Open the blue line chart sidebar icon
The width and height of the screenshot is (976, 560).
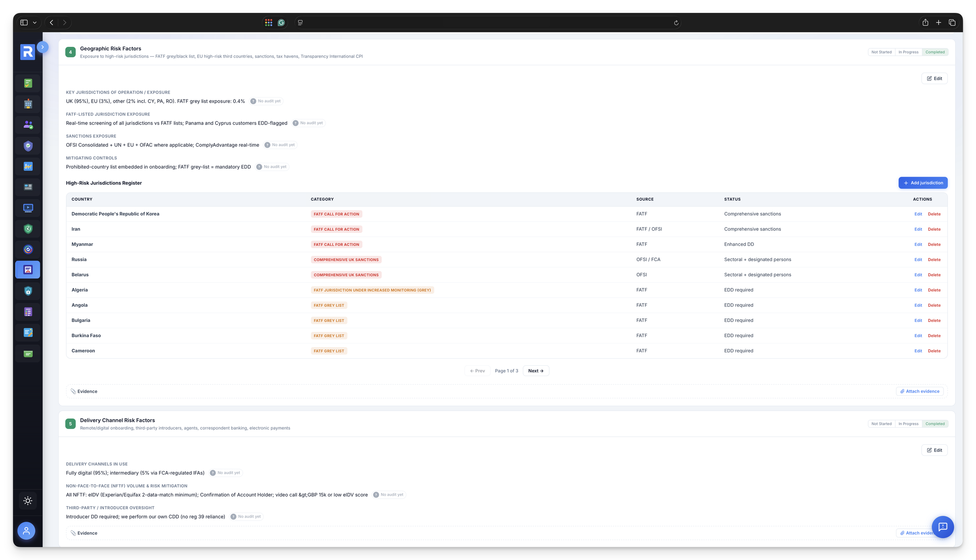pos(28,167)
